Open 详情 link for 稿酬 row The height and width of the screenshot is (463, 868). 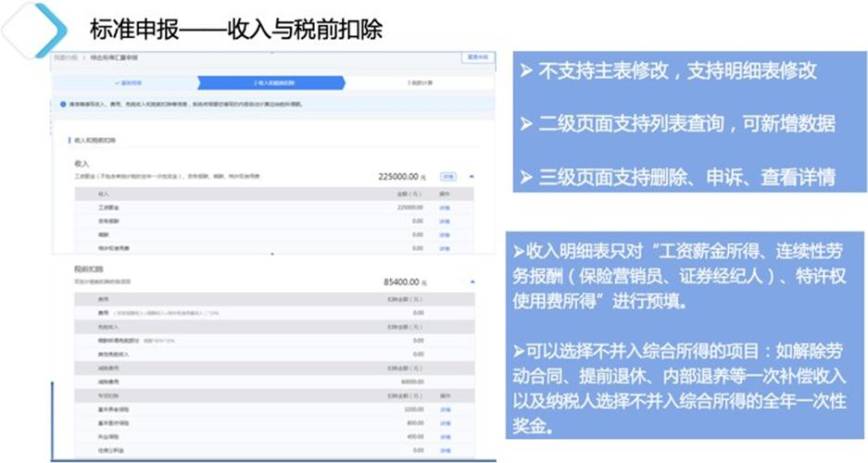pyautogui.click(x=444, y=234)
